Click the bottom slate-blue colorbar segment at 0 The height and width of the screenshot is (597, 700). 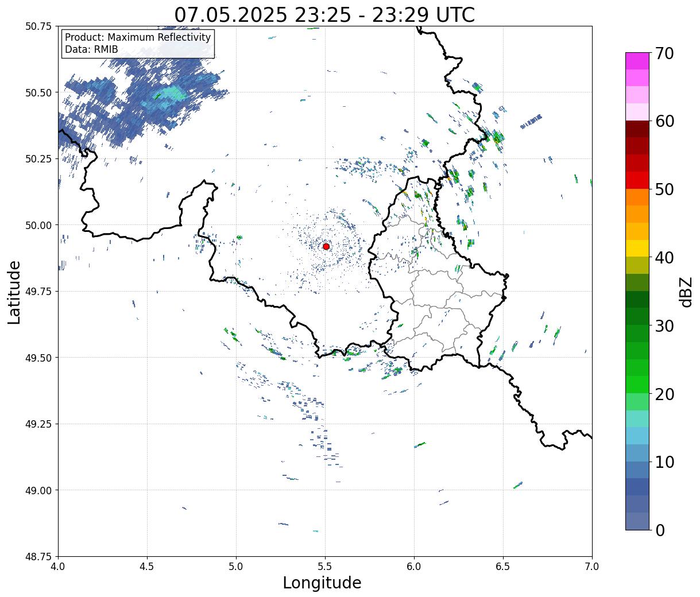click(x=637, y=521)
